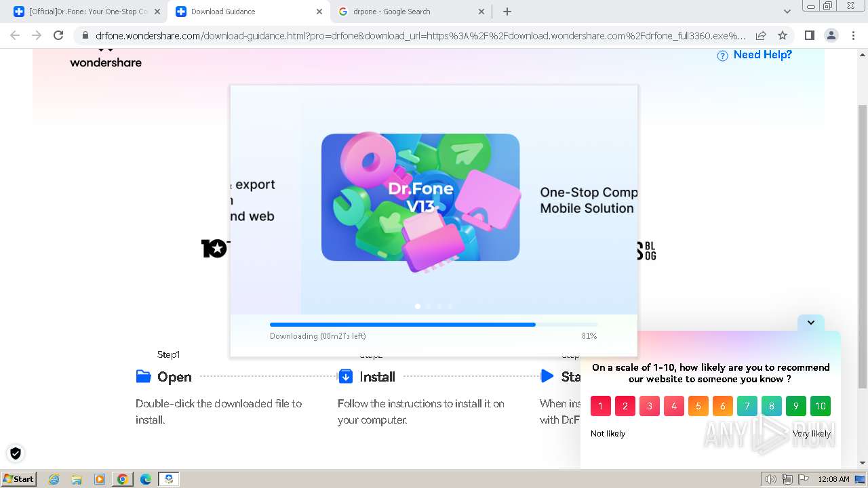Screen dimensions: 868x488
Task: Select survey rating 9
Action: [x=796, y=406]
